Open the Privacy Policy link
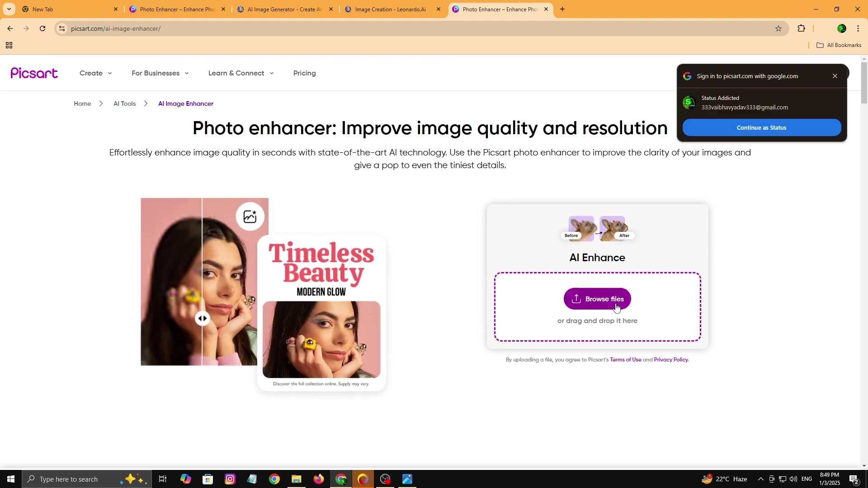 coord(671,360)
